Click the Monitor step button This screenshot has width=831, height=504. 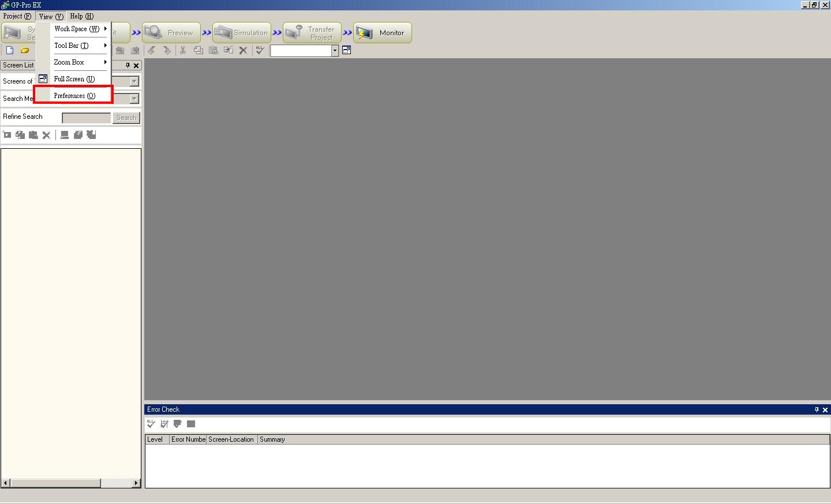[383, 33]
